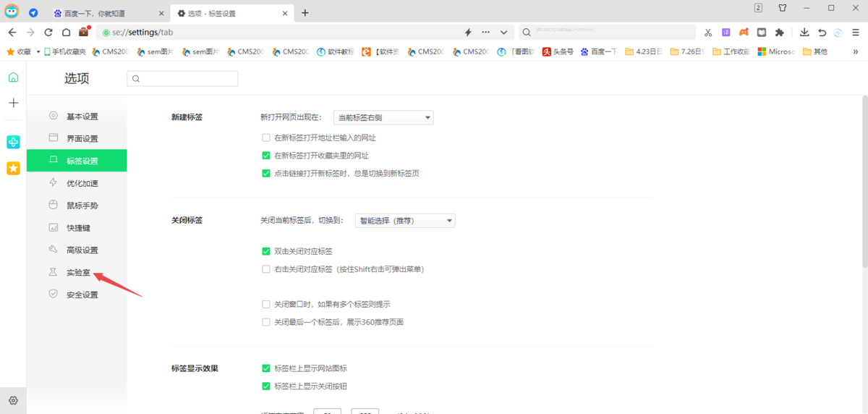Uncheck 标签栏上显示关闭按钮
Image resolution: width=868 pixels, height=414 pixels.
(266, 386)
